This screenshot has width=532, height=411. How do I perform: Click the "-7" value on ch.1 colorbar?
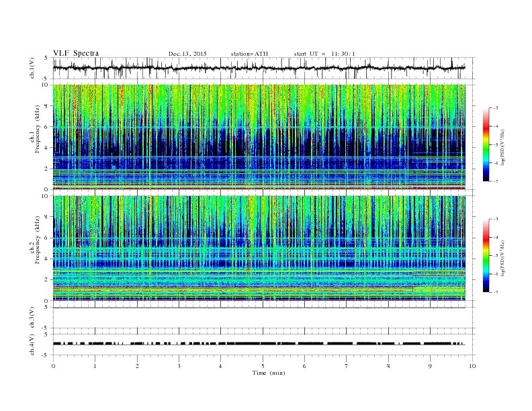[x=496, y=181]
